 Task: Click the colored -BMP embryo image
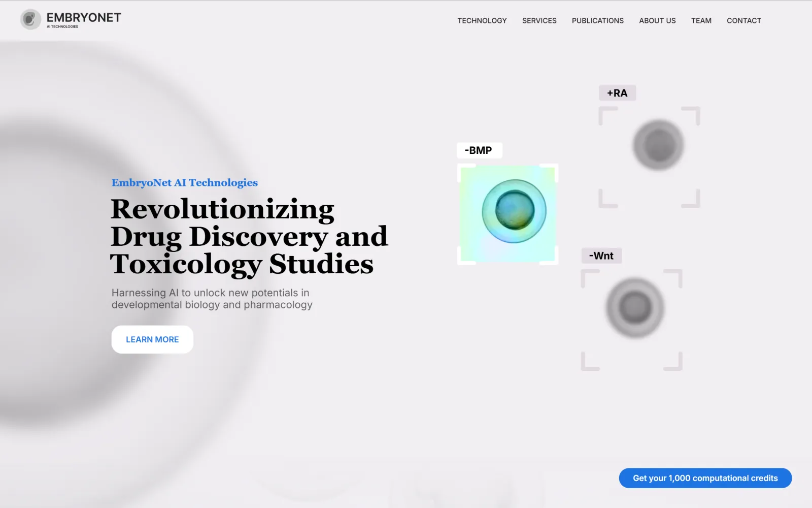(x=507, y=213)
